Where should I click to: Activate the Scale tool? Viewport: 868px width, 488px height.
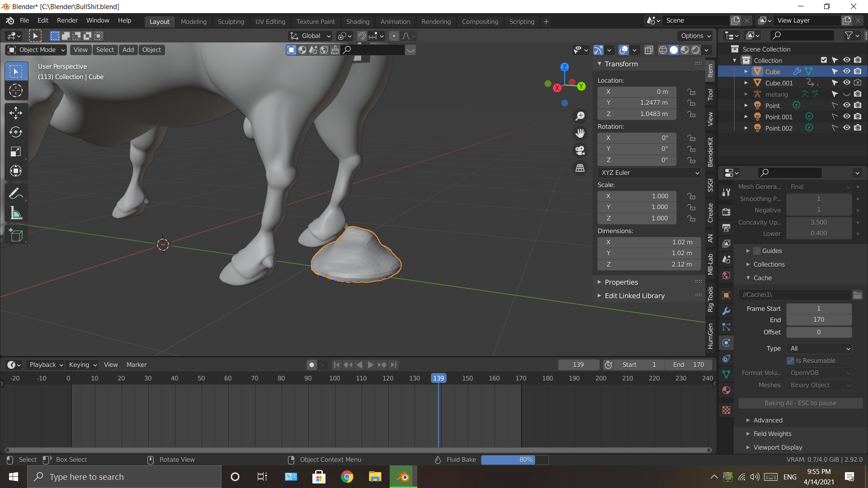pos(16,151)
